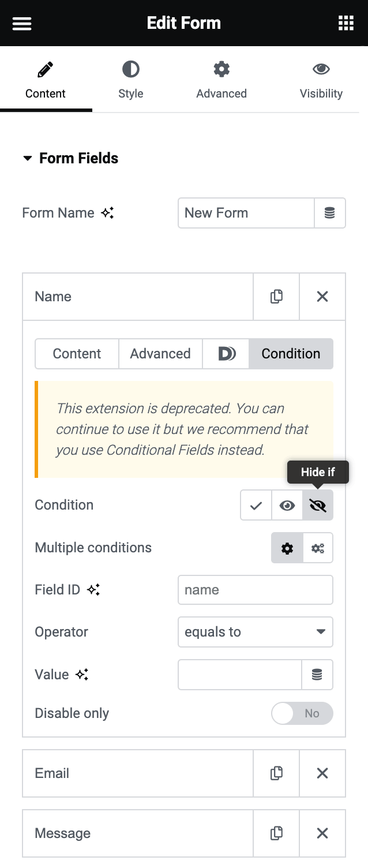Open the Operator dropdown showing equals to
Image resolution: width=368 pixels, height=868 pixels.
(x=256, y=632)
